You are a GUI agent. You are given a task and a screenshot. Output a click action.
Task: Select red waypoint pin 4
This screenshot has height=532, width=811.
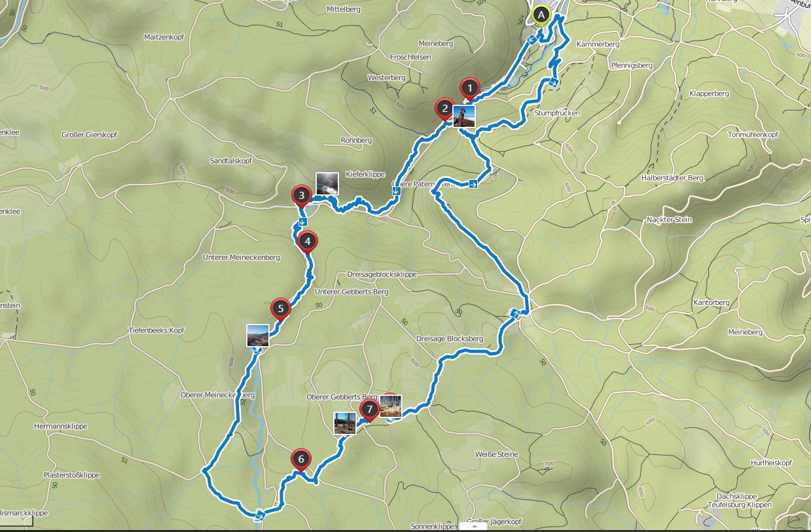[307, 241]
